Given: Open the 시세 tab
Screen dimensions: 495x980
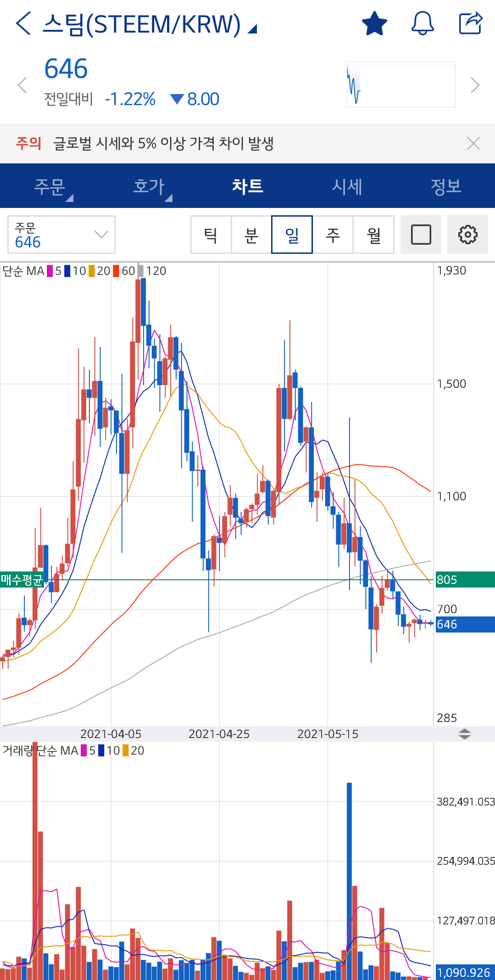Looking at the screenshot, I should 347,186.
